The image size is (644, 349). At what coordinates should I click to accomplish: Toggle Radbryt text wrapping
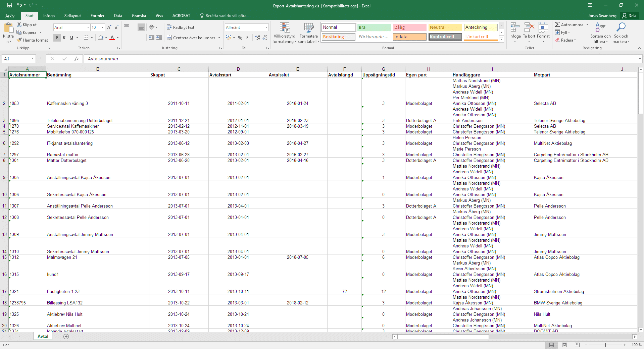click(180, 27)
